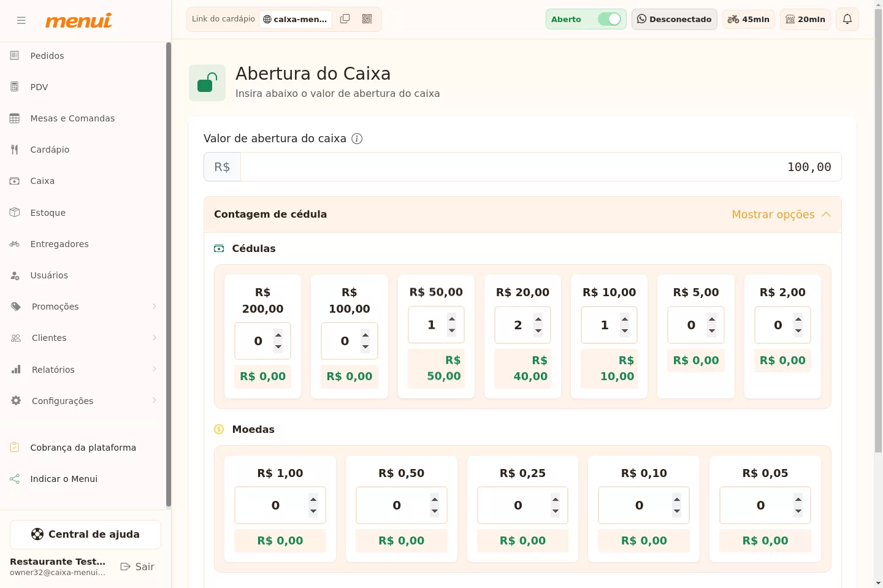
Task: Click the opening value input field
Action: (x=541, y=167)
